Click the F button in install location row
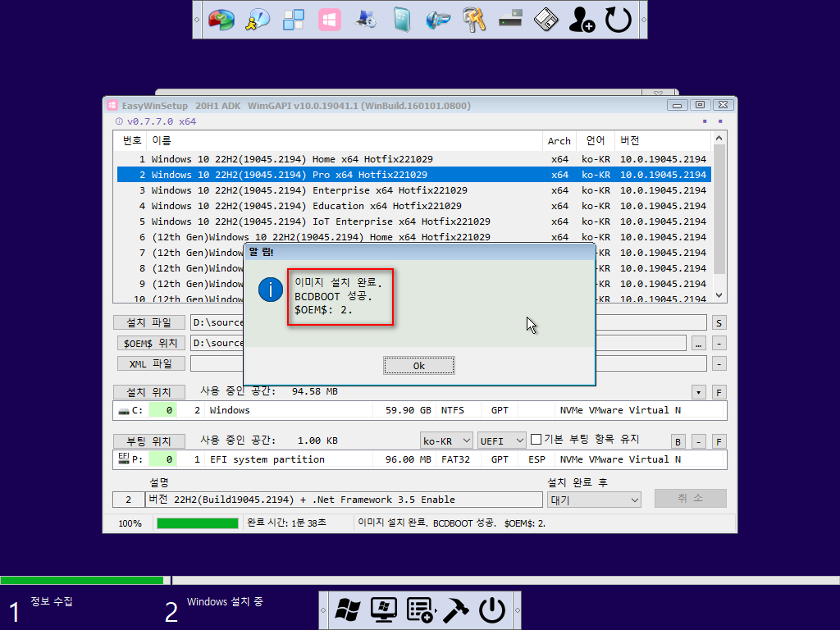The image size is (840, 630). point(719,393)
